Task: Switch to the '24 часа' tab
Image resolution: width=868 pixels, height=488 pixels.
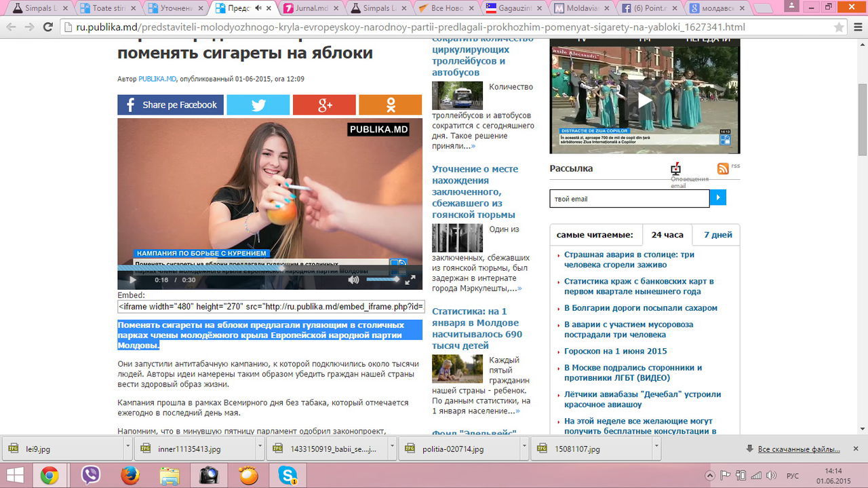Action: coord(667,235)
